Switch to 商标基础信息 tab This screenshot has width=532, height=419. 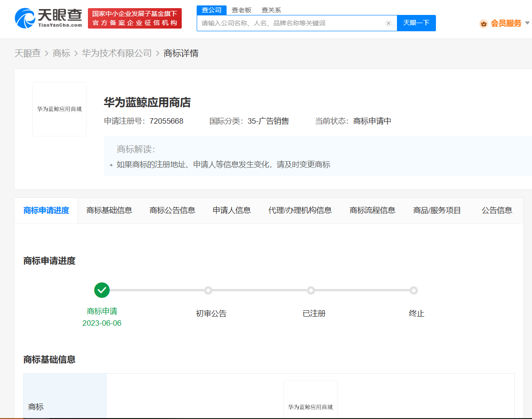[109, 210]
